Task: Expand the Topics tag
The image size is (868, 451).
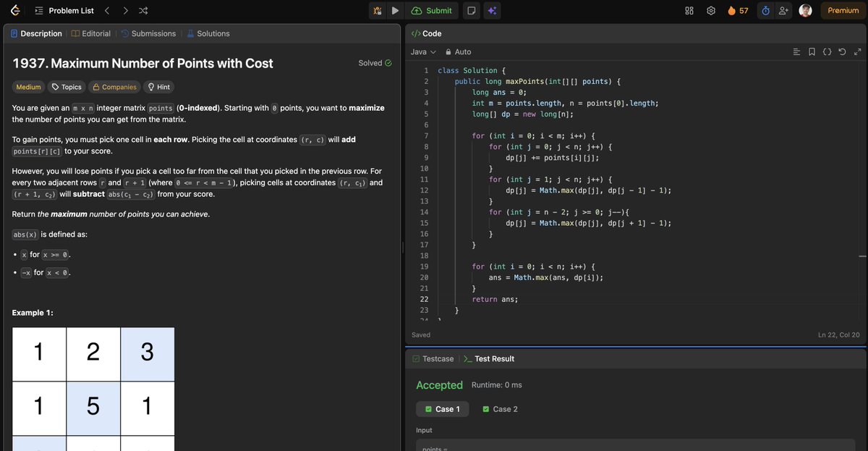Action: (x=66, y=87)
